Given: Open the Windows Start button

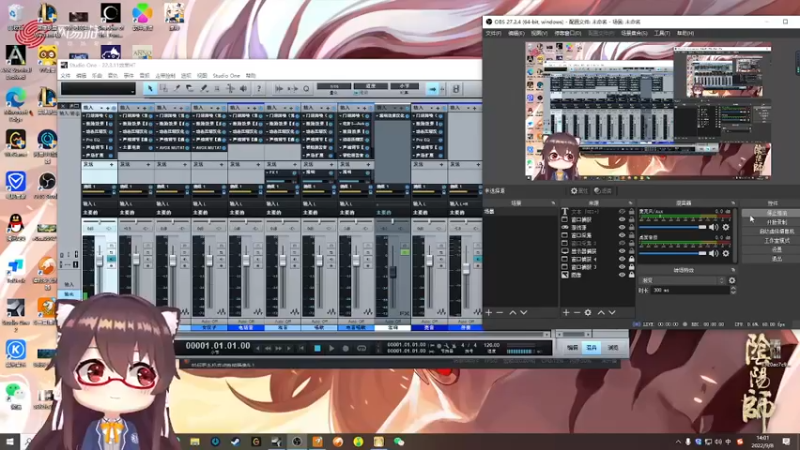Looking at the screenshot, I should 10,442.
